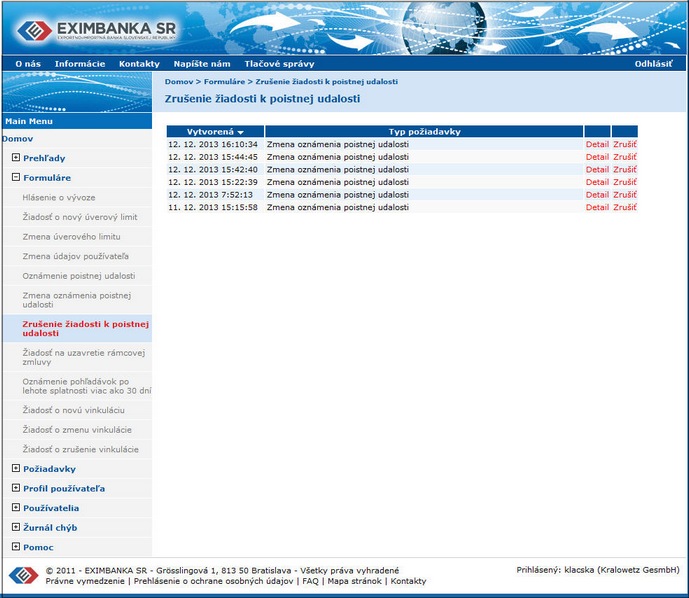Open Kontakty link in the footer
This screenshot has width=689, height=598.
(x=408, y=581)
